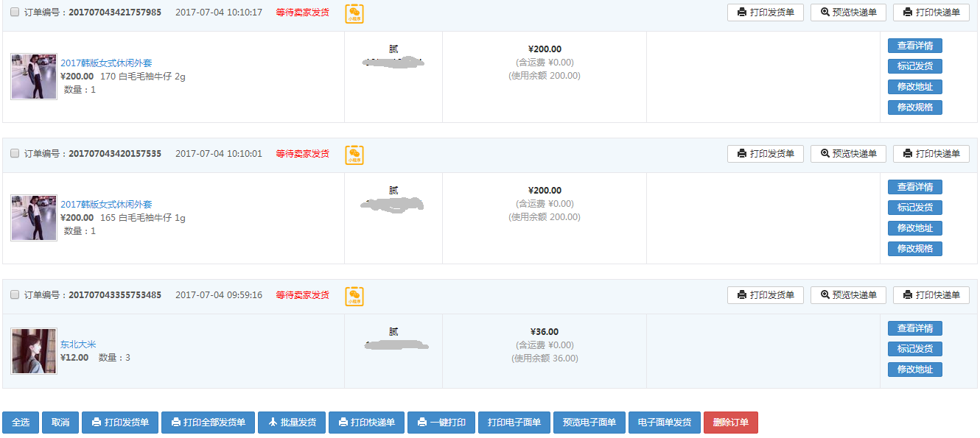
Task: Open product thumbnail of the 170 白毛毛袖牛仔 item
Action: [x=34, y=77]
